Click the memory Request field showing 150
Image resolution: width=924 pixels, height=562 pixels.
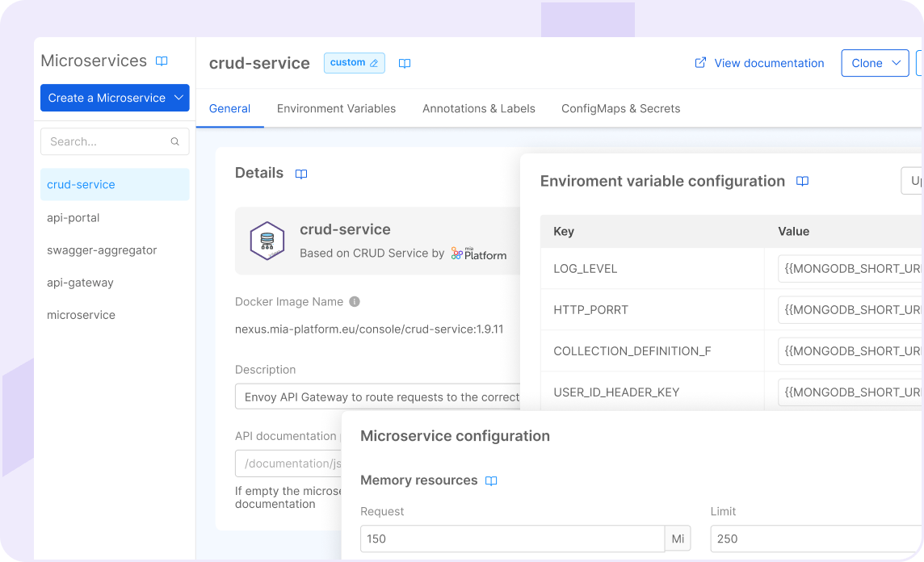512,539
